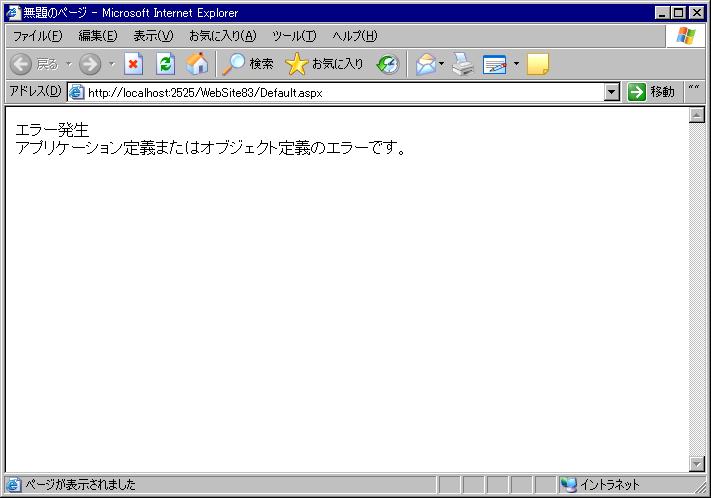
Task: Close the Internet Explorer window
Action: [x=697, y=13]
